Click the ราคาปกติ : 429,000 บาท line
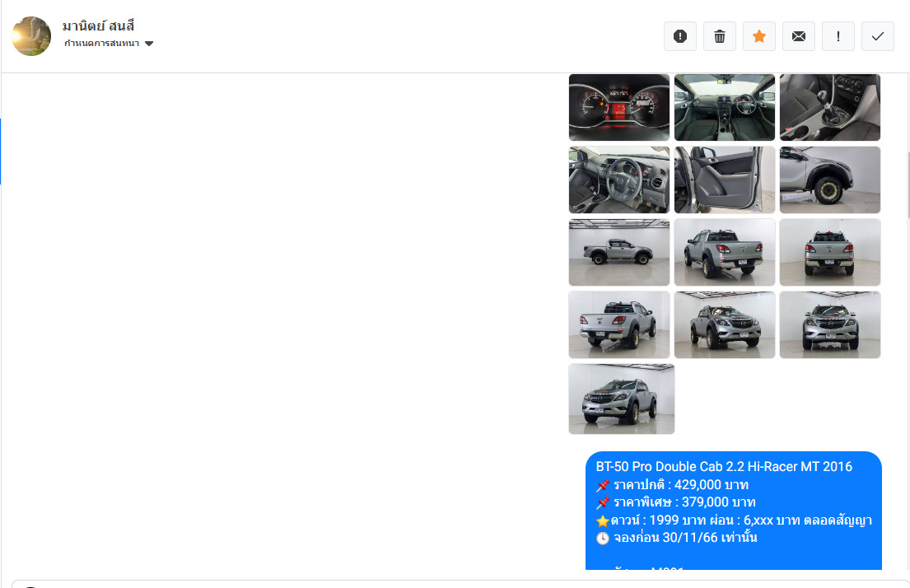 pyautogui.click(x=673, y=485)
